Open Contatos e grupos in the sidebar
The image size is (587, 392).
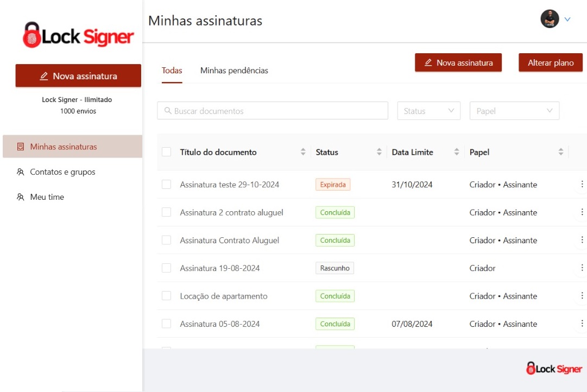tap(62, 172)
